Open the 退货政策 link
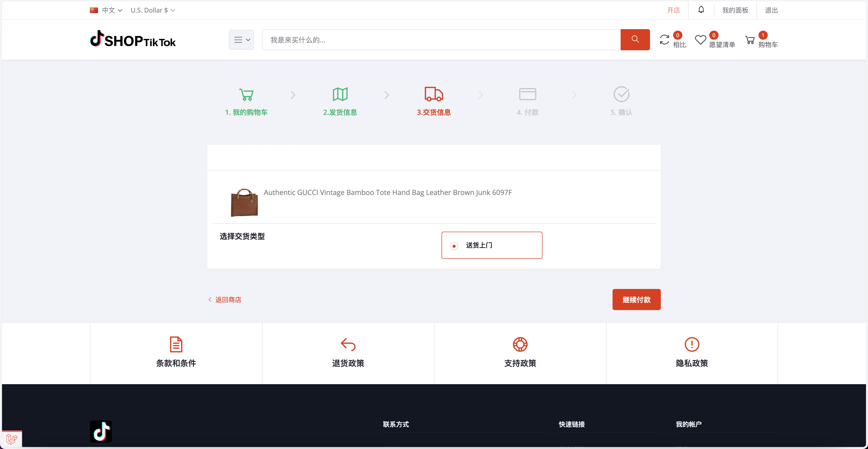This screenshot has height=449, width=868. pos(348,363)
